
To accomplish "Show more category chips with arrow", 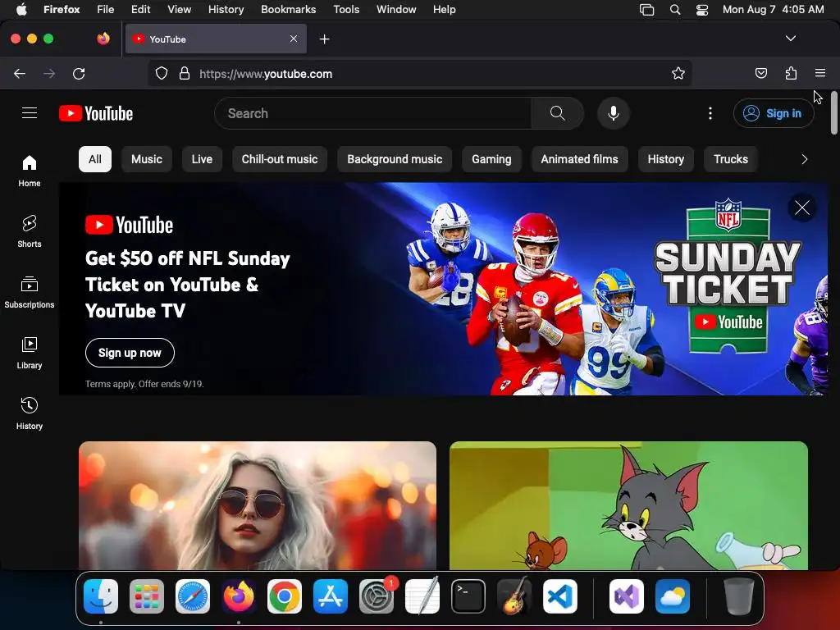I will (x=804, y=159).
